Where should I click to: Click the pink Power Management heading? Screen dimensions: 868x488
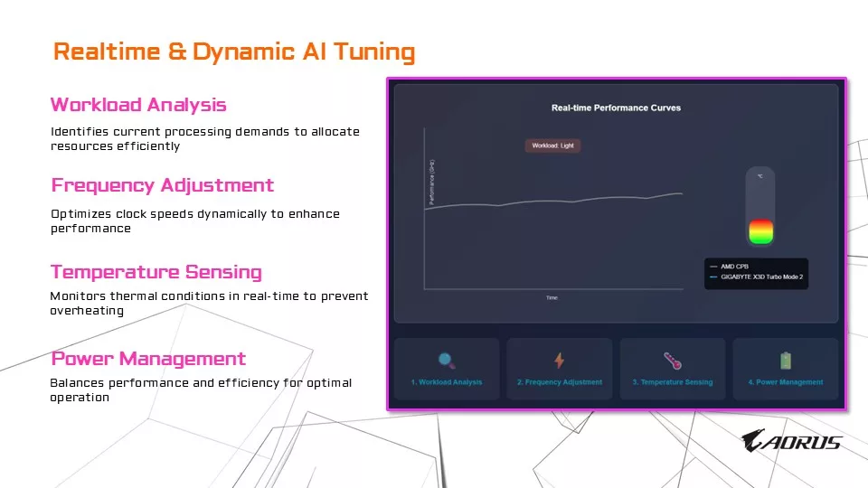click(148, 359)
